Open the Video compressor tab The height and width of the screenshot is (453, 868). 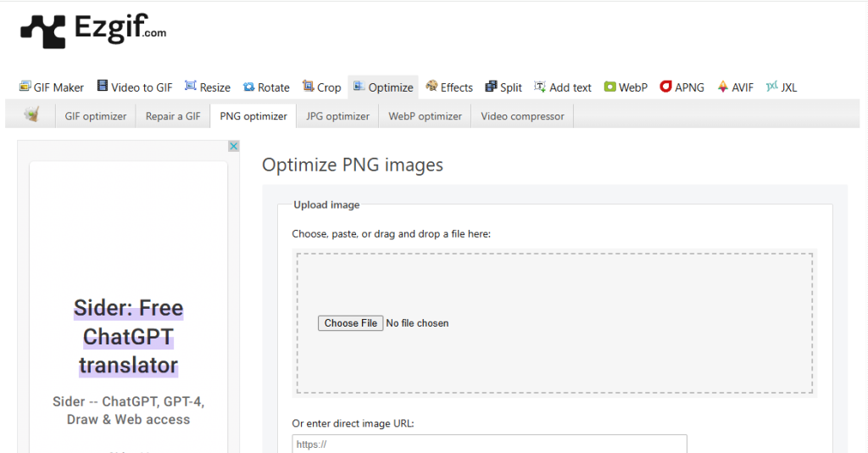coord(522,116)
